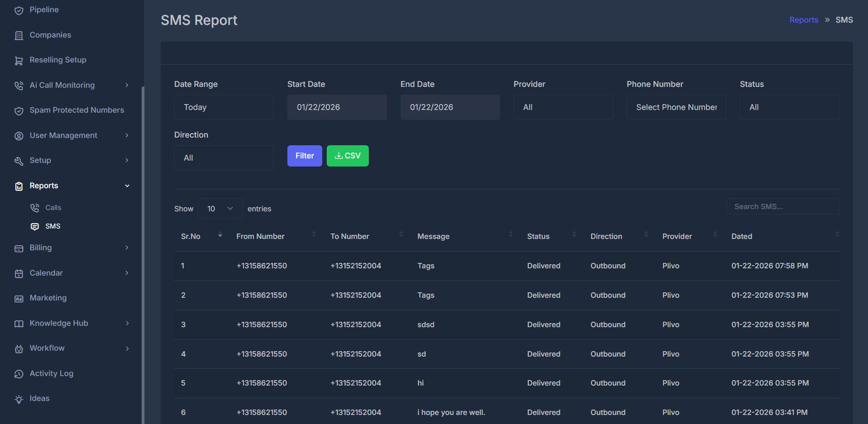Open the Provider dropdown set to All

[x=563, y=107]
